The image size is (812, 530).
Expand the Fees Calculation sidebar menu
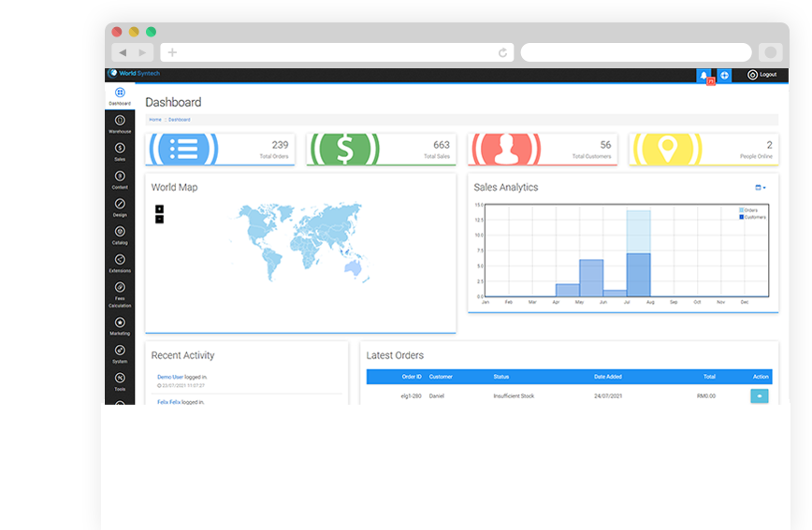click(120, 293)
